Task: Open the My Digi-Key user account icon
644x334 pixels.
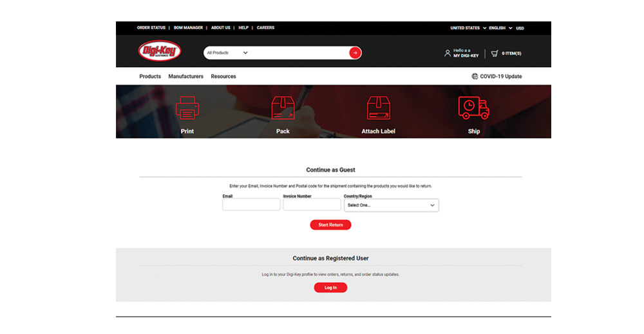Action: pyautogui.click(x=448, y=53)
